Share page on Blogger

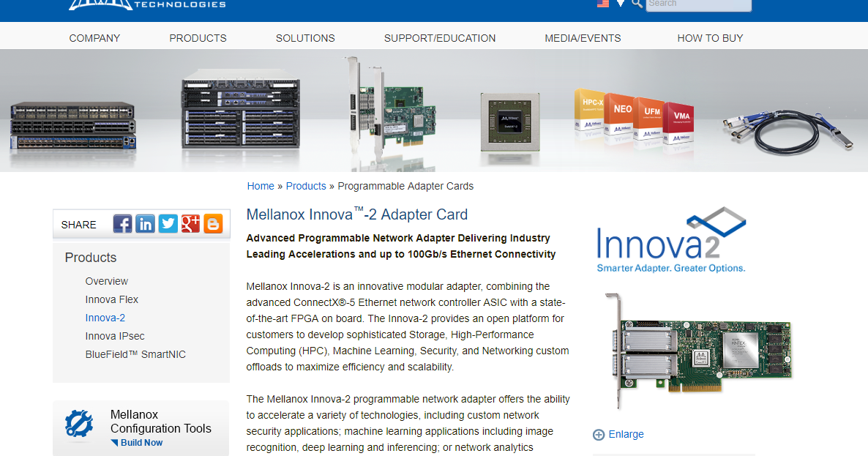click(x=213, y=223)
